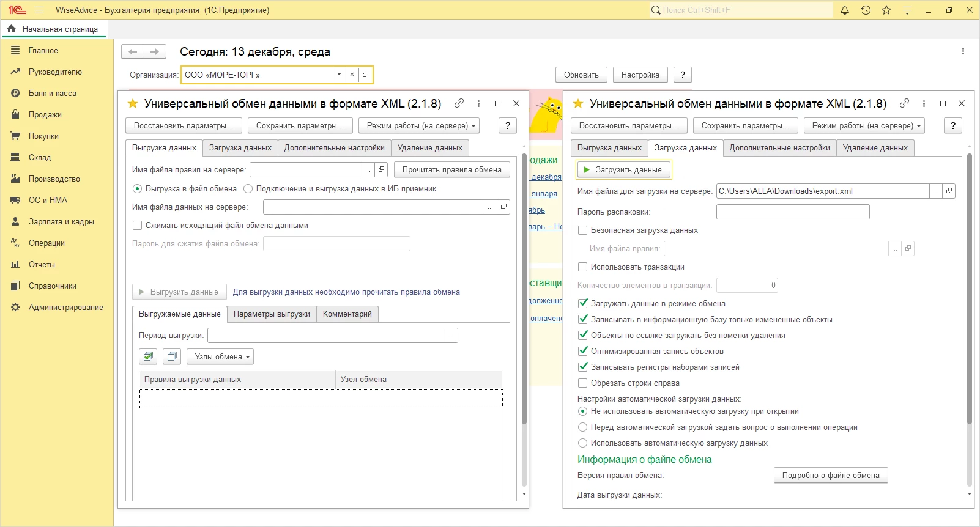This screenshot has height=527, width=980.
Task: Open the Узлы обмена dropdown
Action: 221,356
